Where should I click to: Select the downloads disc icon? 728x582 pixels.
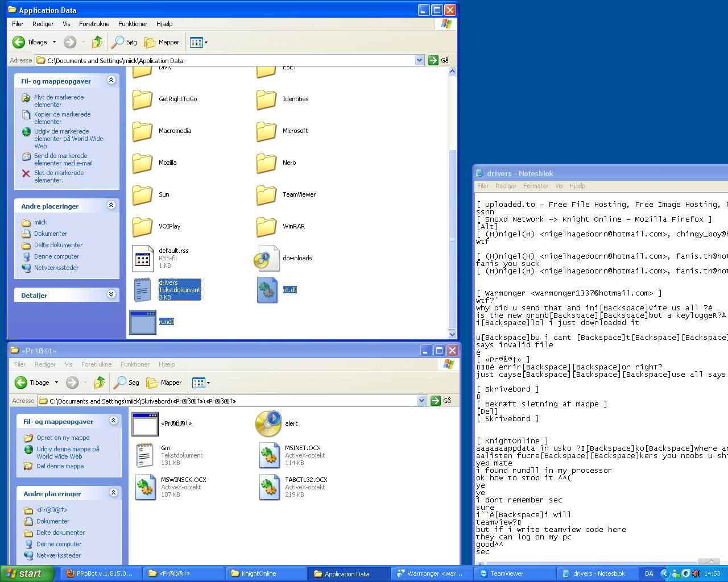click(266, 258)
